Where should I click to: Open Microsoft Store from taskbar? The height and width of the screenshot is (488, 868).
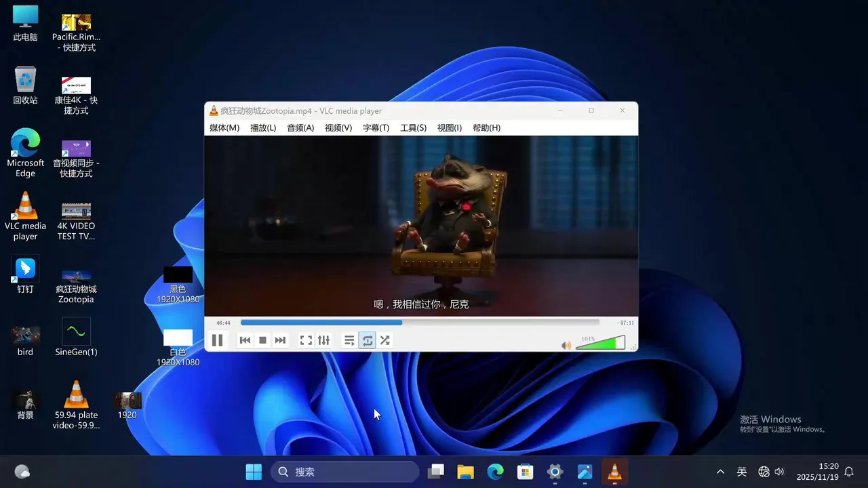[525, 472]
